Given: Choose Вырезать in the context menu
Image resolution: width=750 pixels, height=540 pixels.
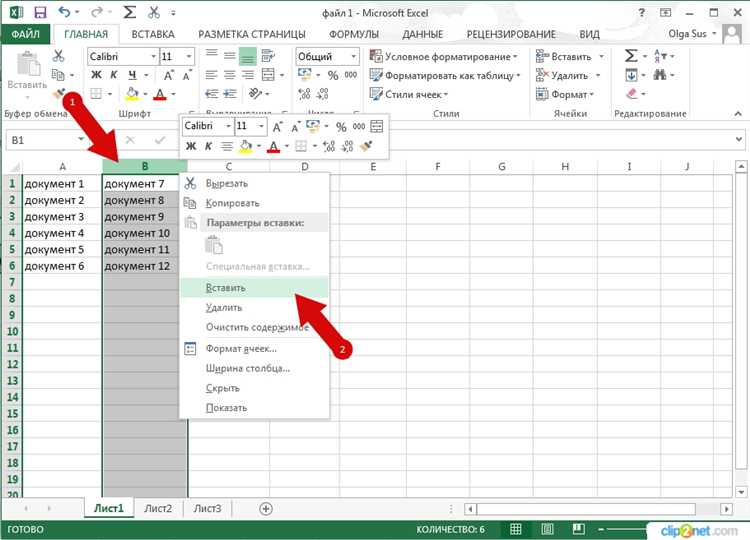Looking at the screenshot, I should 254,183.
